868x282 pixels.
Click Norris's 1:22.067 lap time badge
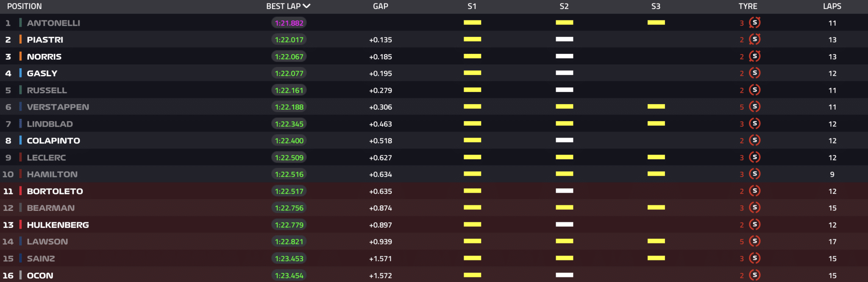289,57
